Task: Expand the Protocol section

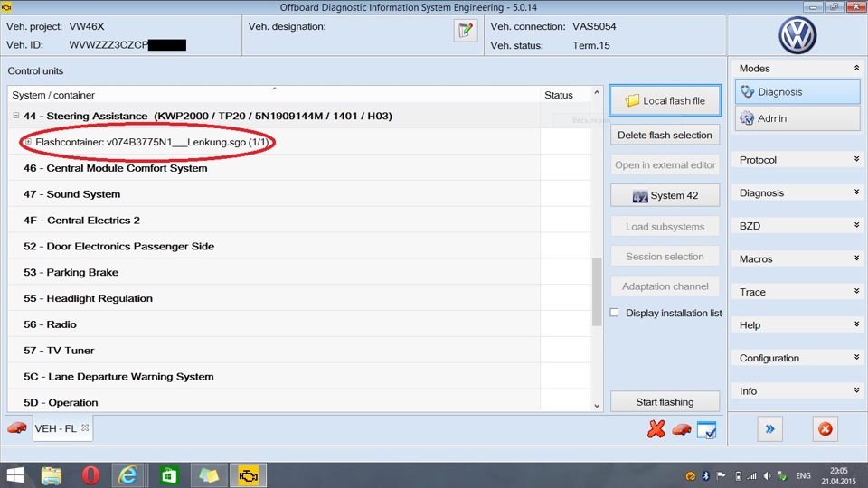Action: (856, 159)
